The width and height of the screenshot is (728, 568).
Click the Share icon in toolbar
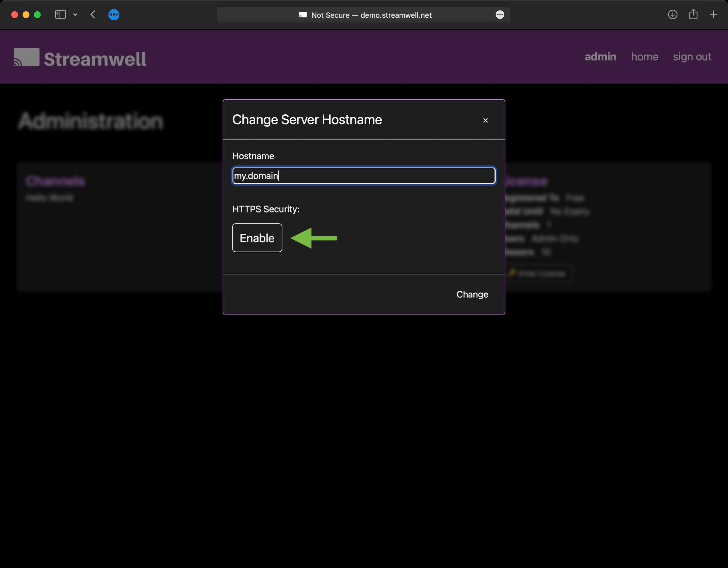coord(693,15)
